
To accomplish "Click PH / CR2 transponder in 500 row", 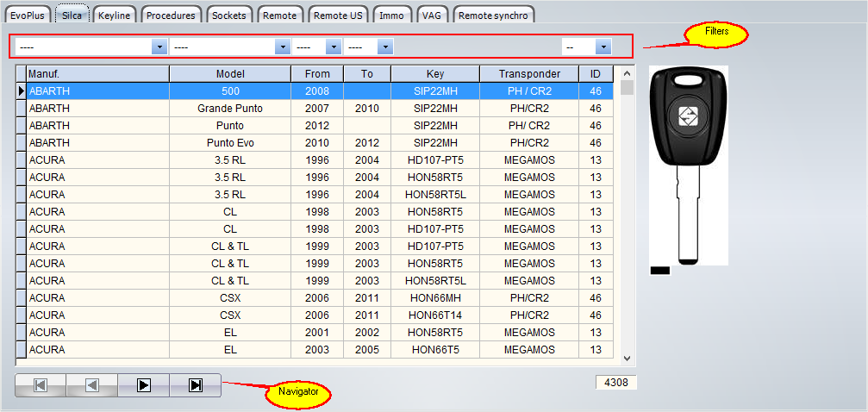I will 529,91.
